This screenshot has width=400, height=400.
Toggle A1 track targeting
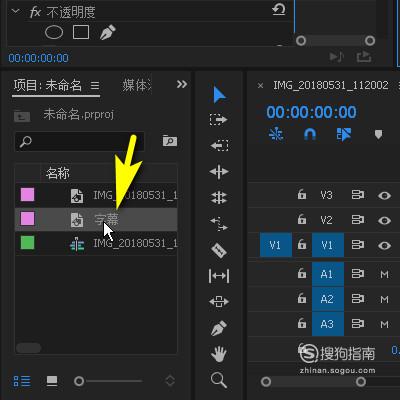point(328,274)
